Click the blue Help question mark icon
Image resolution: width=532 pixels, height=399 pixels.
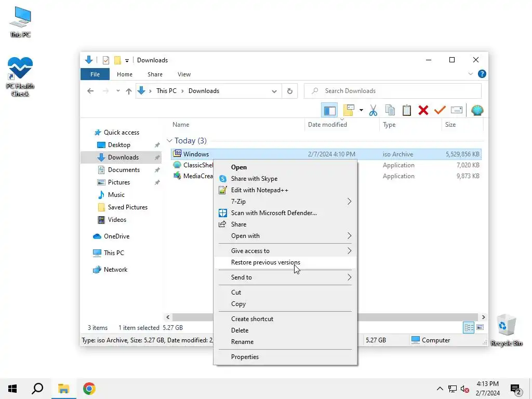482,74
